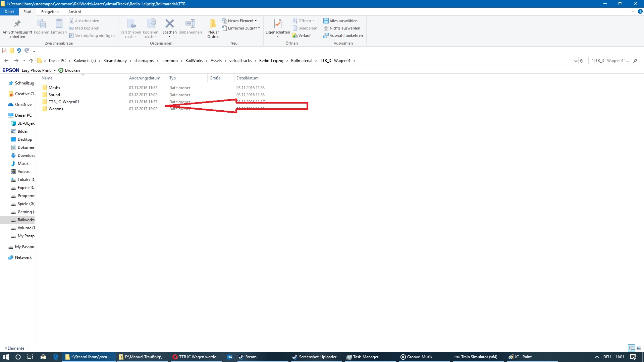Click the undo icon in quick access toolbar
The width and height of the screenshot is (644, 362).
19,51
